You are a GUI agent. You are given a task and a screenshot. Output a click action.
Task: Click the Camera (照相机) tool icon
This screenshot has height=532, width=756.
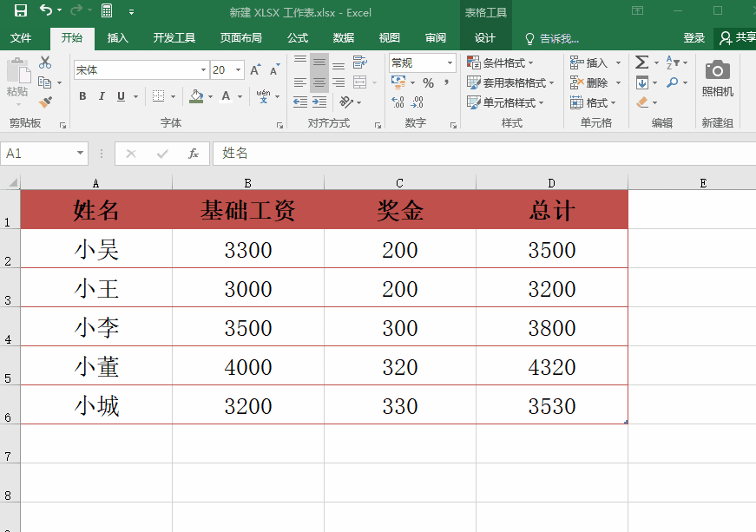tap(718, 70)
